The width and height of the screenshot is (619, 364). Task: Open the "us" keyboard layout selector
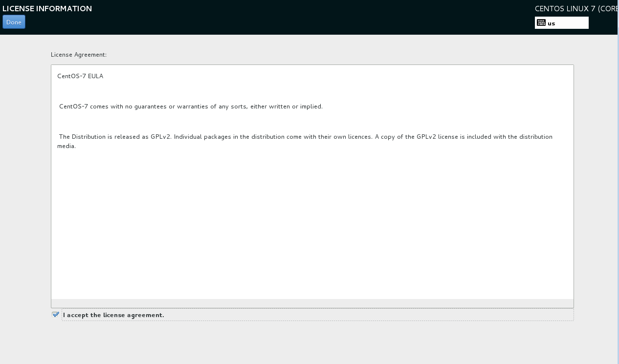(561, 22)
